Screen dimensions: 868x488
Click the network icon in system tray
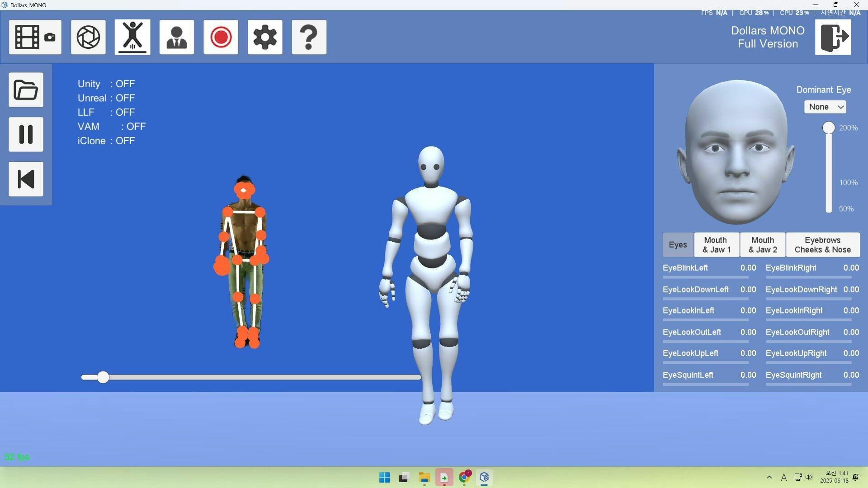pyautogui.click(x=798, y=477)
